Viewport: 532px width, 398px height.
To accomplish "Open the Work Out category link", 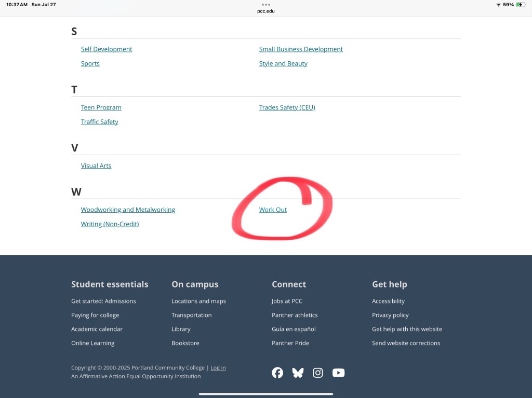I will 273,210.
